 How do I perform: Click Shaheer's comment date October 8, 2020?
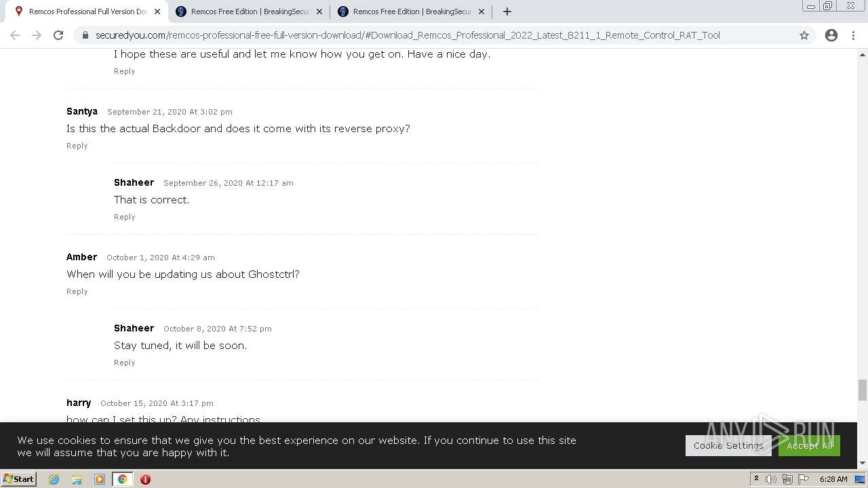(218, 329)
